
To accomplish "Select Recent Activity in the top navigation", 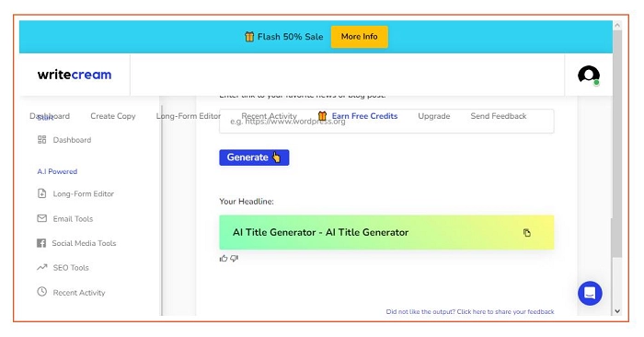I will pos(269,116).
